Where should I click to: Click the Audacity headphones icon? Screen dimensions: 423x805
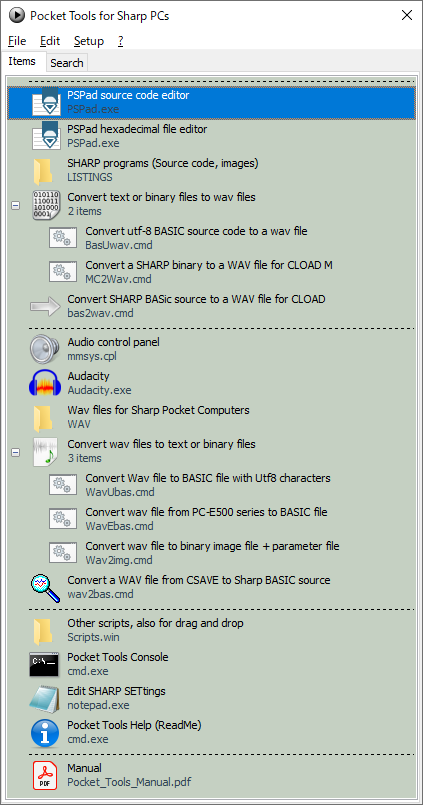(45, 383)
